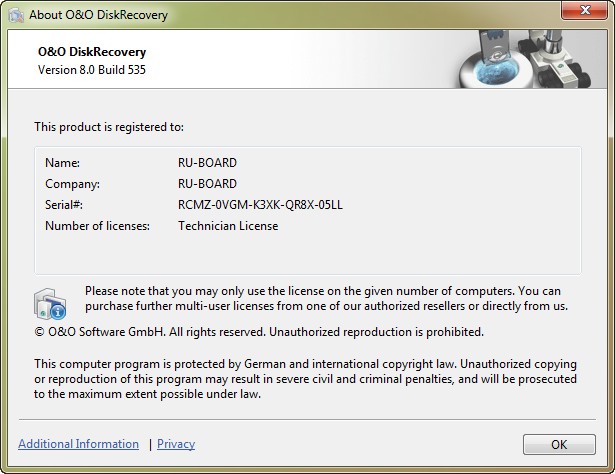The width and height of the screenshot is (615, 474).
Task: Click the license info icon with blue badge
Action: tap(50, 304)
